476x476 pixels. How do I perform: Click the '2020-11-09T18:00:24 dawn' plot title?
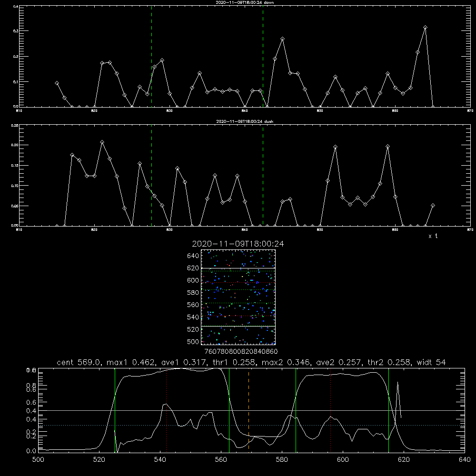click(x=245, y=2)
